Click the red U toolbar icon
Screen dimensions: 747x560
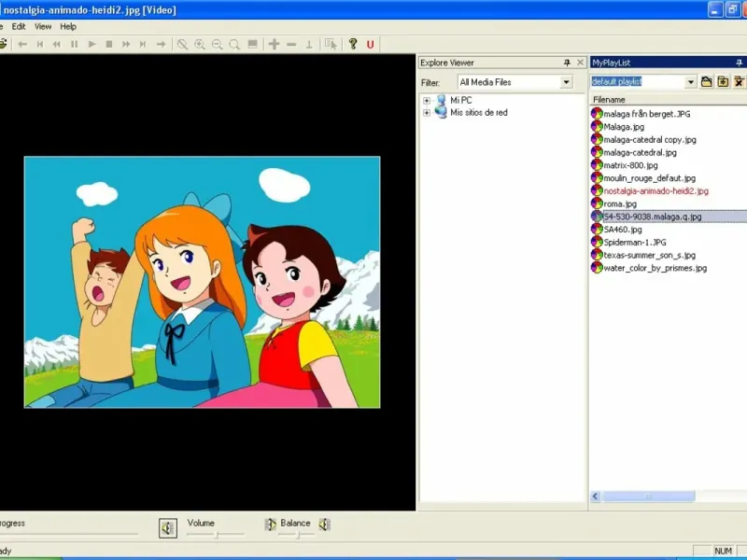371,44
